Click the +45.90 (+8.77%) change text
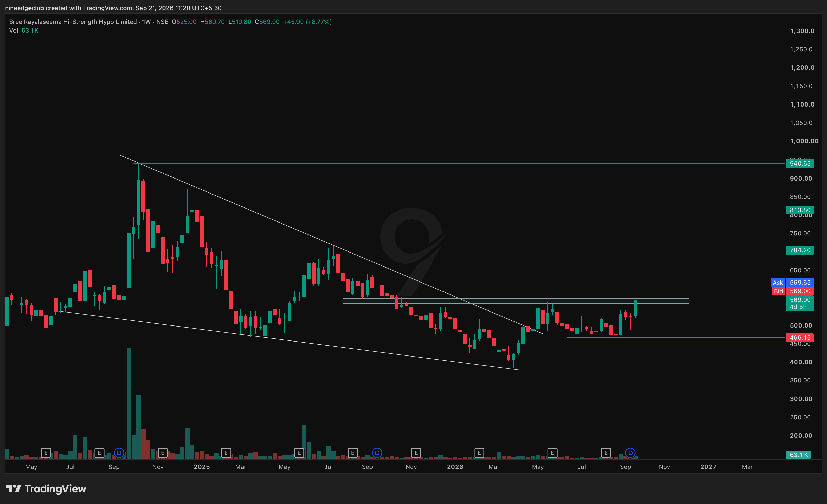Viewport: 827px width, 504px height. pos(307,22)
